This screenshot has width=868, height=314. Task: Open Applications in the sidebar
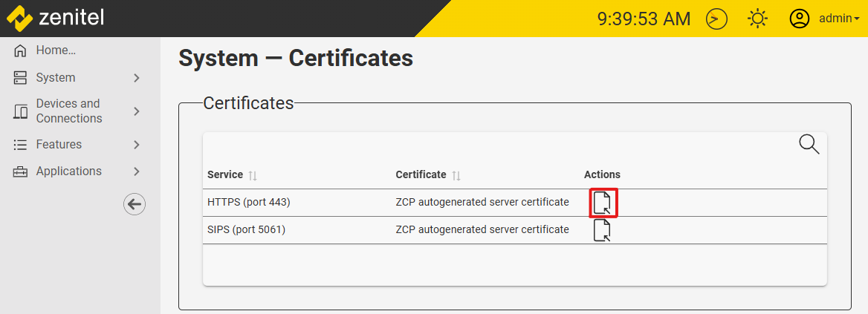(x=68, y=171)
